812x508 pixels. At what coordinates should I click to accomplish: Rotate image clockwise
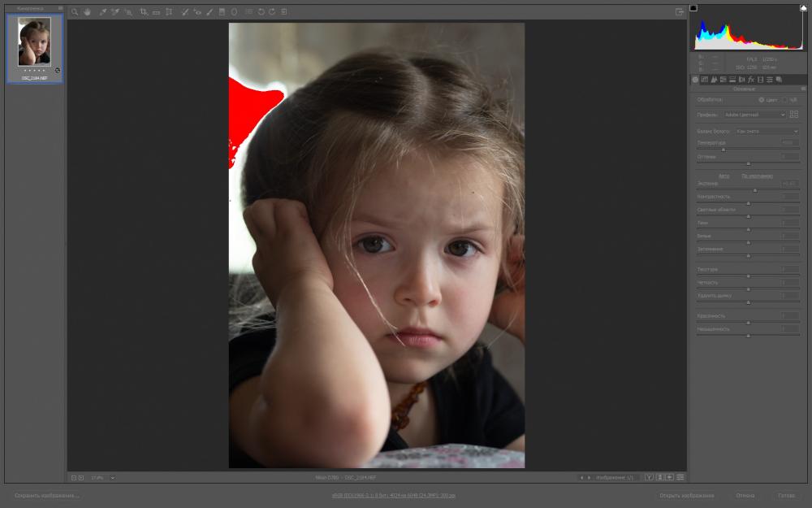(272, 11)
